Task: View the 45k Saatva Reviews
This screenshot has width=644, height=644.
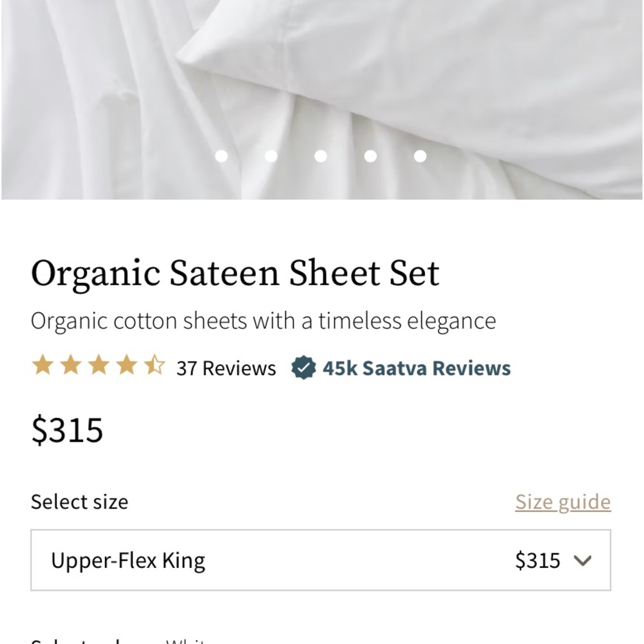Action: coord(416,368)
